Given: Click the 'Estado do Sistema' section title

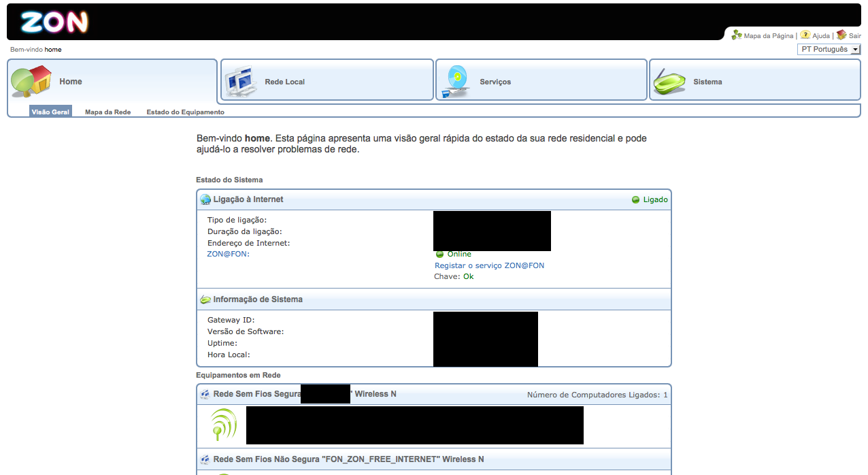Looking at the screenshot, I should click(x=229, y=180).
